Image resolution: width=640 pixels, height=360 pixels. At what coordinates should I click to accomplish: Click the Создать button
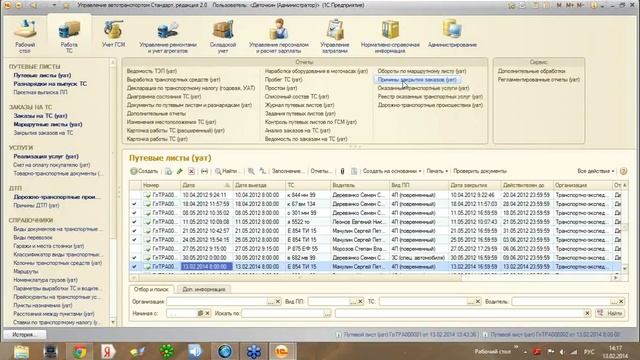point(144,171)
